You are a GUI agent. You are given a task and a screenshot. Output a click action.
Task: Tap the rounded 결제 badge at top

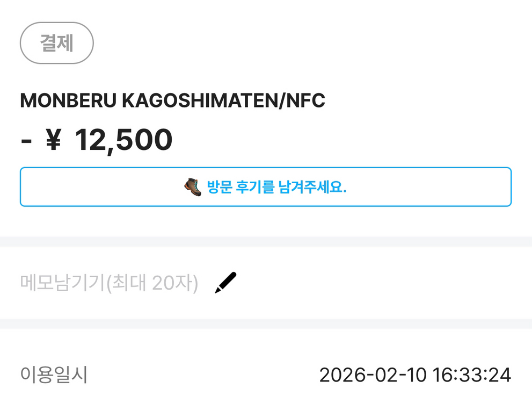(56, 42)
